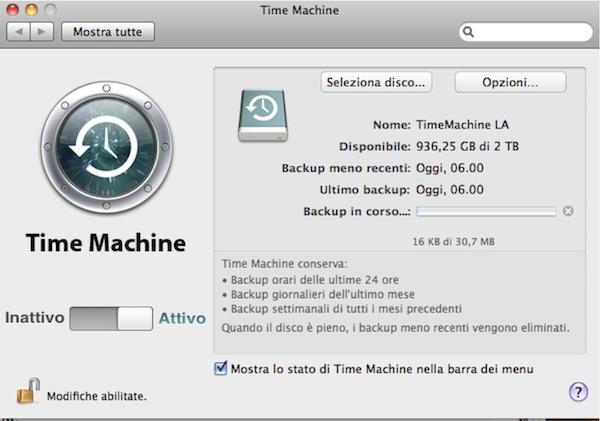Click the 16 KB di 30,7 MB status
This screenshot has width=600, height=421.
click(x=453, y=242)
